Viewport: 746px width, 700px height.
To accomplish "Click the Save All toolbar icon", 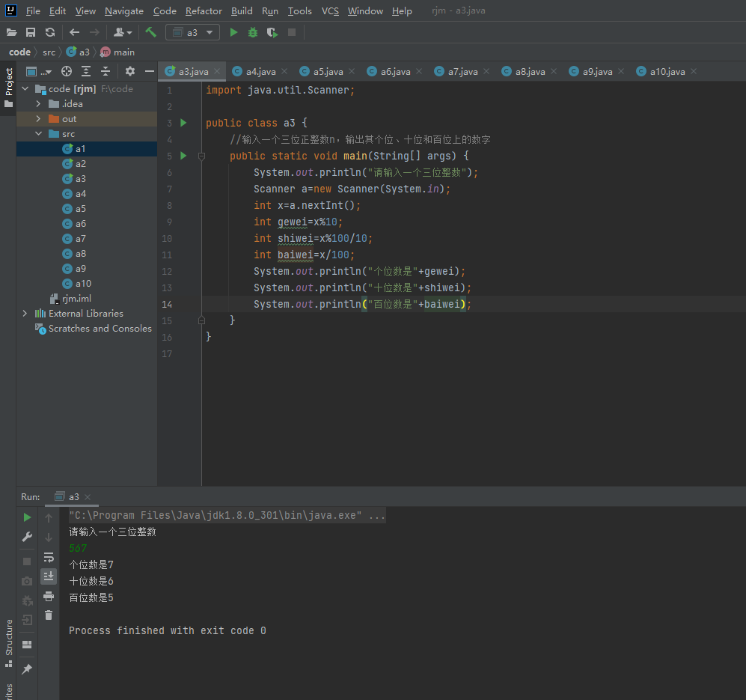I will 31,32.
